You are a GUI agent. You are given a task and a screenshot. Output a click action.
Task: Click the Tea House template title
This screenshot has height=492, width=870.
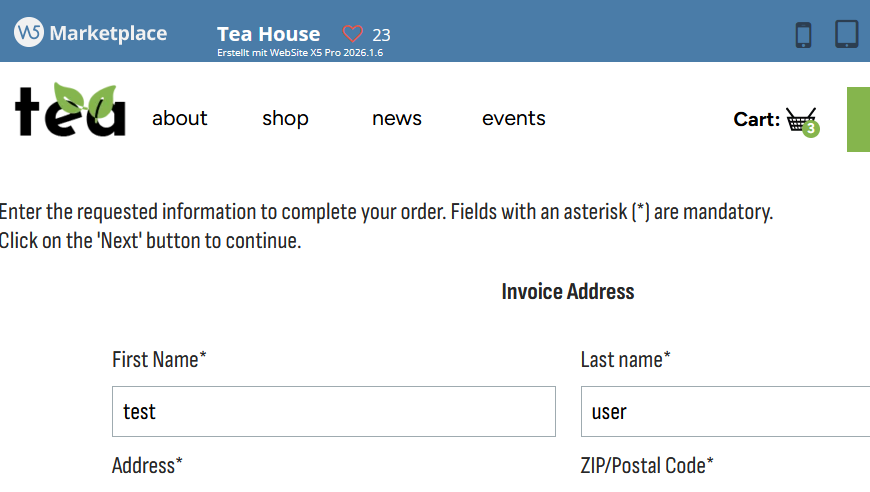point(268,34)
